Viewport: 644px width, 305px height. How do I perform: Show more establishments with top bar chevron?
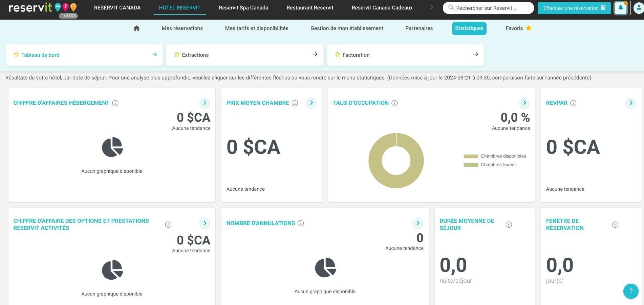[431, 7]
